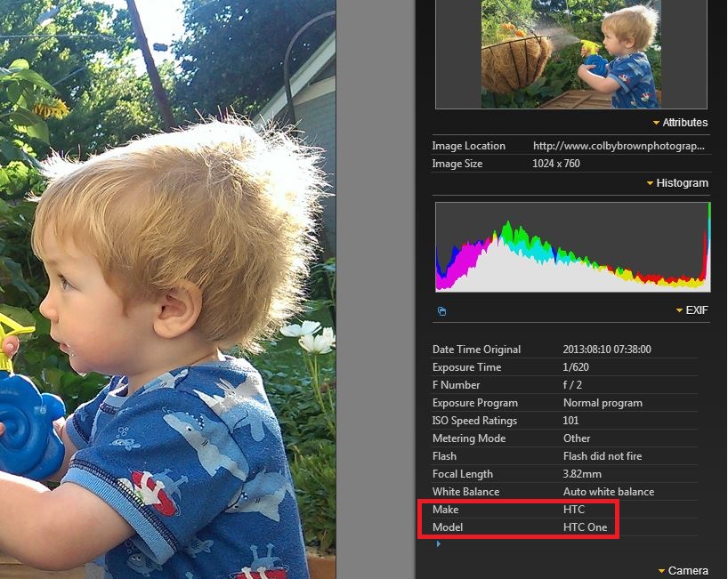
Task: Select the Exposure Time value 1/620
Action: click(576, 367)
